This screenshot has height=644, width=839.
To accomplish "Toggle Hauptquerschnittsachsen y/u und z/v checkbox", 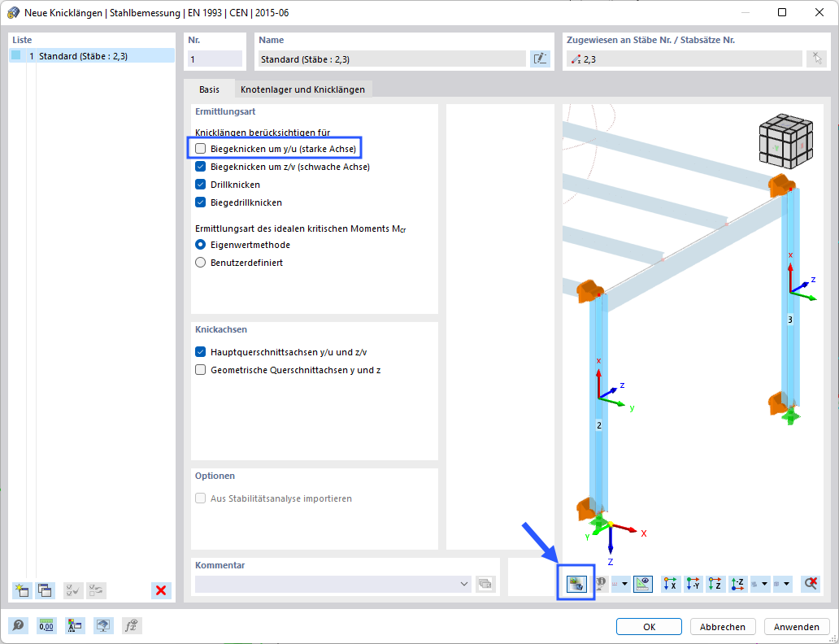I will 200,352.
